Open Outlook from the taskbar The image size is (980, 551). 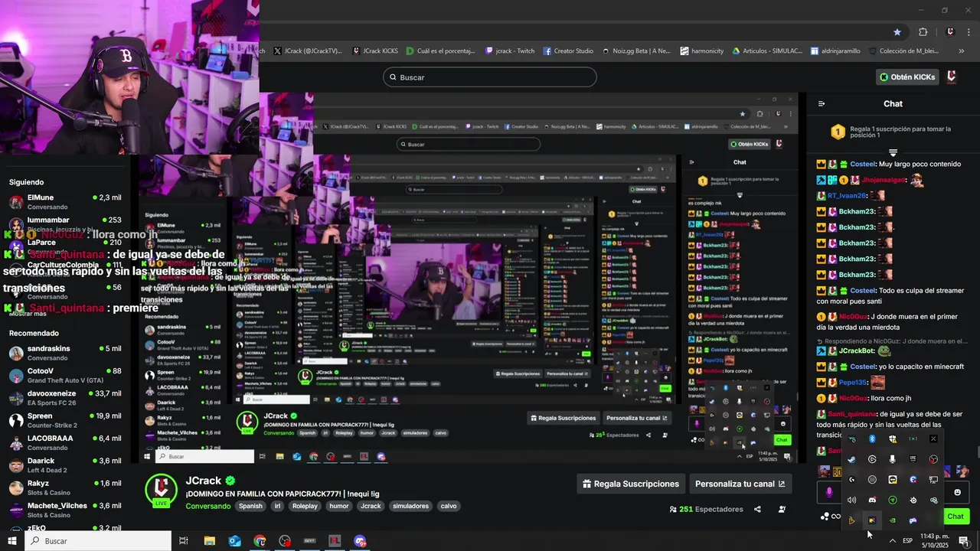pos(235,541)
